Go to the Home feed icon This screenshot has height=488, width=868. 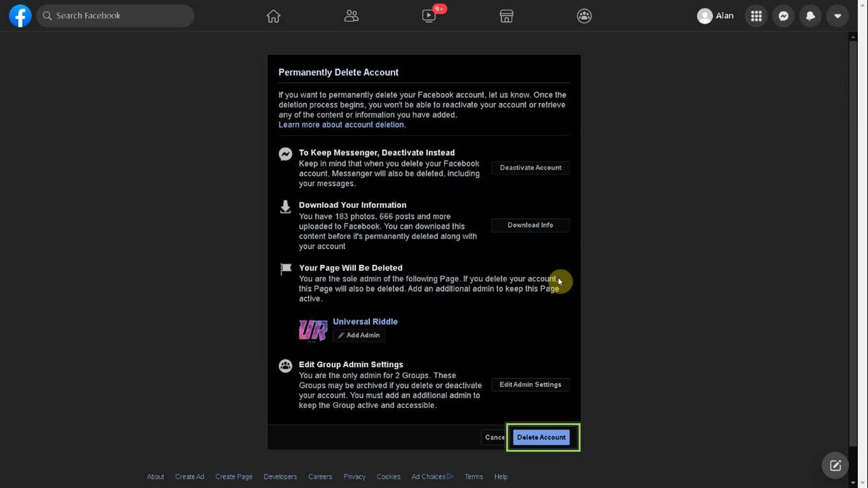(x=273, y=16)
